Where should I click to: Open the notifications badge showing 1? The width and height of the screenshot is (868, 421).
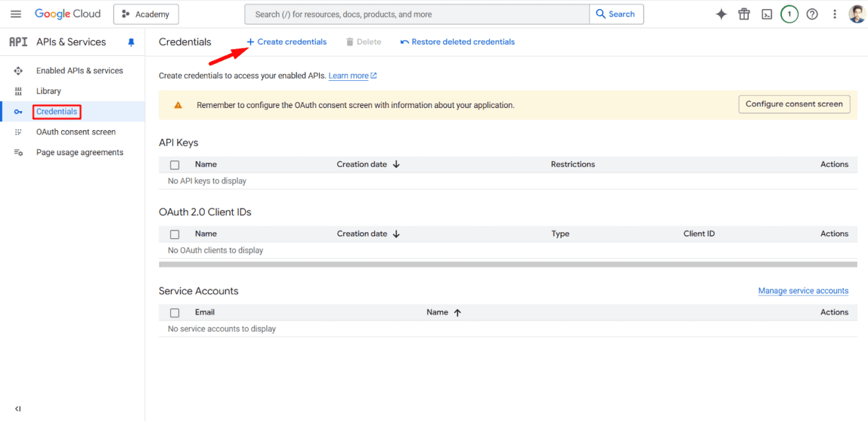(x=789, y=14)
